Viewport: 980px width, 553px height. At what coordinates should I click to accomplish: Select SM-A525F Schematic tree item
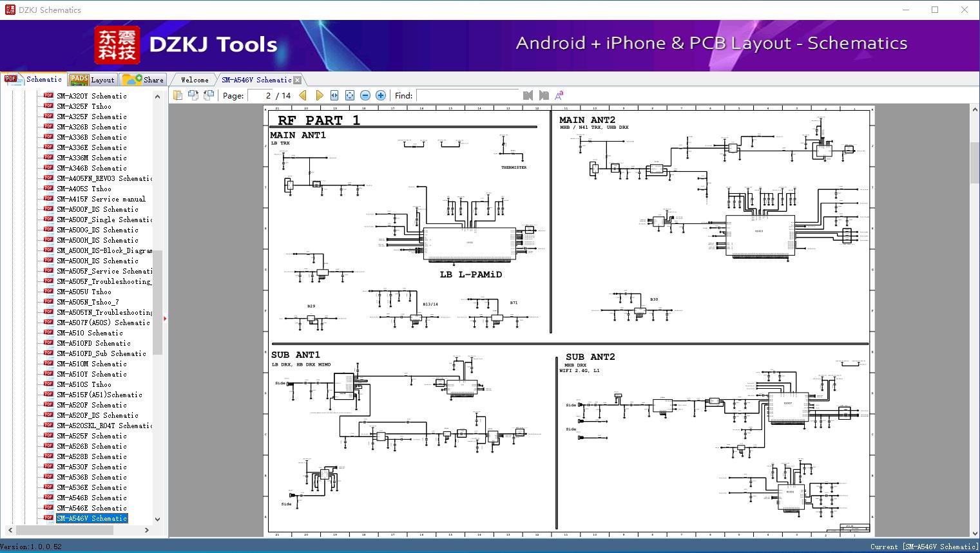click(91, 436)
